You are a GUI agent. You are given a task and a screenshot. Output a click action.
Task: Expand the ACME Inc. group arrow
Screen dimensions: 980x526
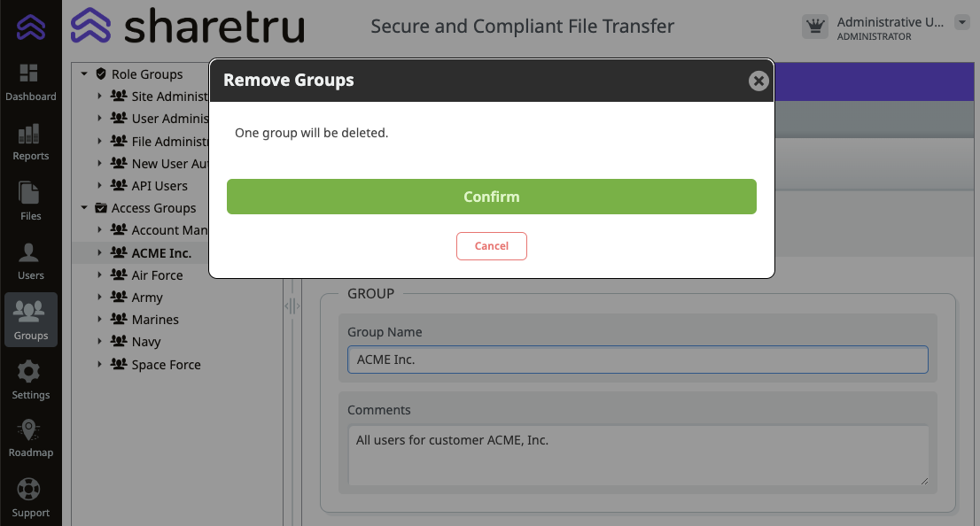coord(99,252)
